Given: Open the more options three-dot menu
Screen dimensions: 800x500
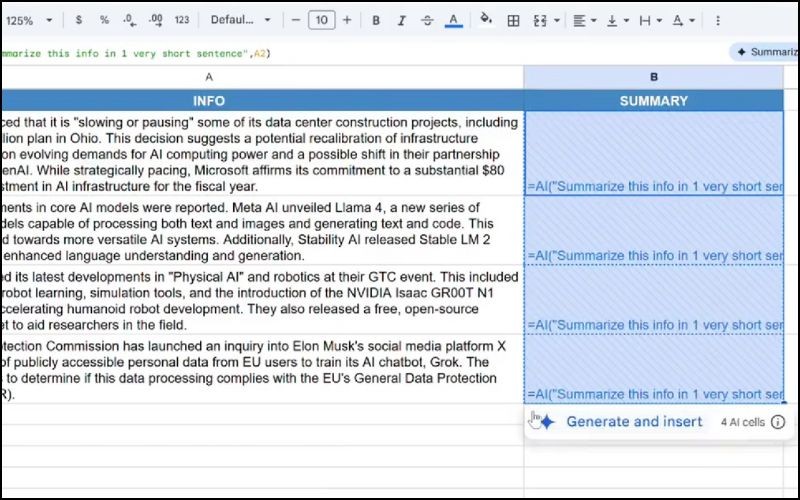Looking at the screenshot, I should [x=717, y=20].
